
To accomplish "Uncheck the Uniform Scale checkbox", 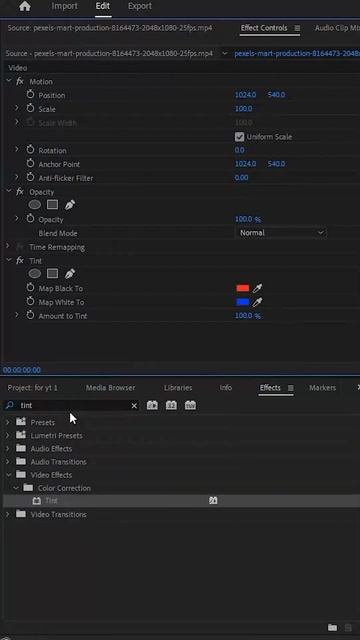I will (x=240, y=137).
